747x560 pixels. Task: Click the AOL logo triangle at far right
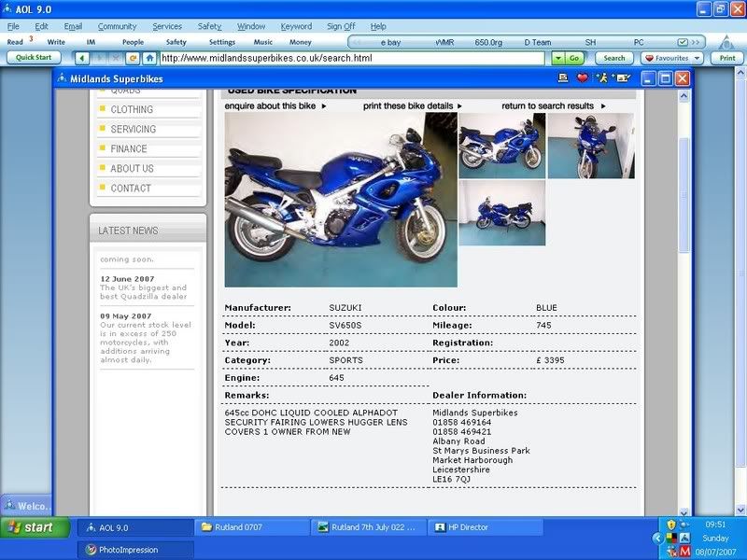click(726, 43)
